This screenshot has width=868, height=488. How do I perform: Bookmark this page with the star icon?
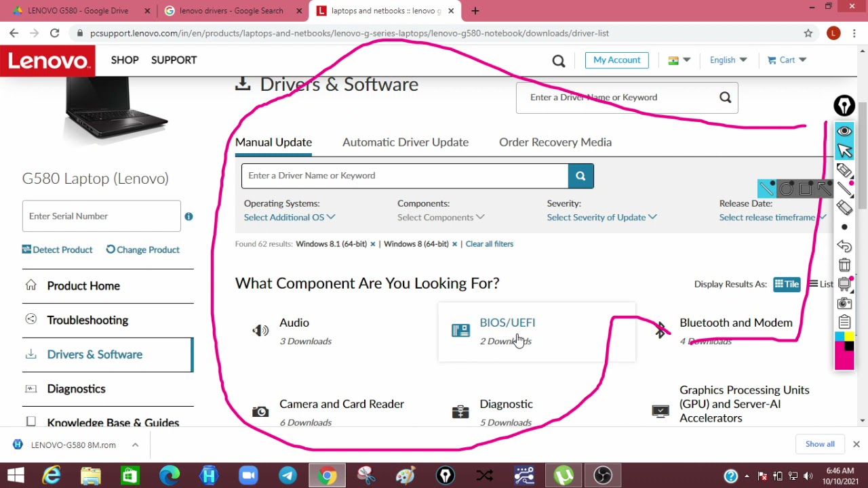[808, 33]
